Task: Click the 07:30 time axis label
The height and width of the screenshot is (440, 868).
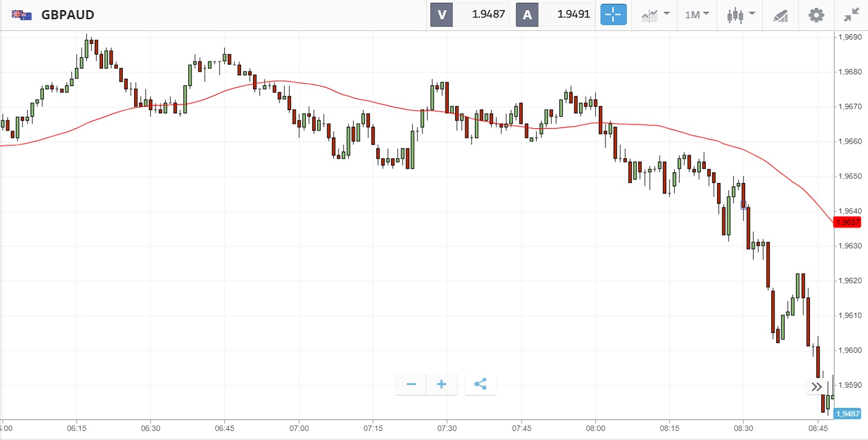Action: [x=447, y=428]
